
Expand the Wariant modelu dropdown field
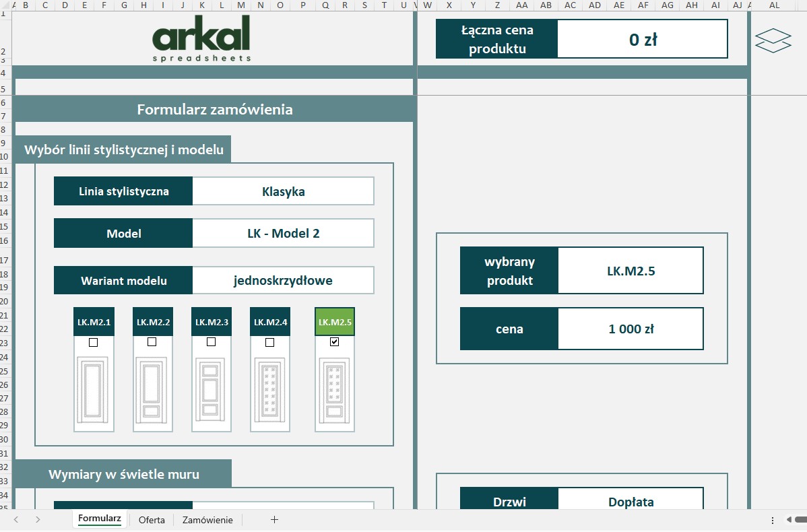point(283,280)
